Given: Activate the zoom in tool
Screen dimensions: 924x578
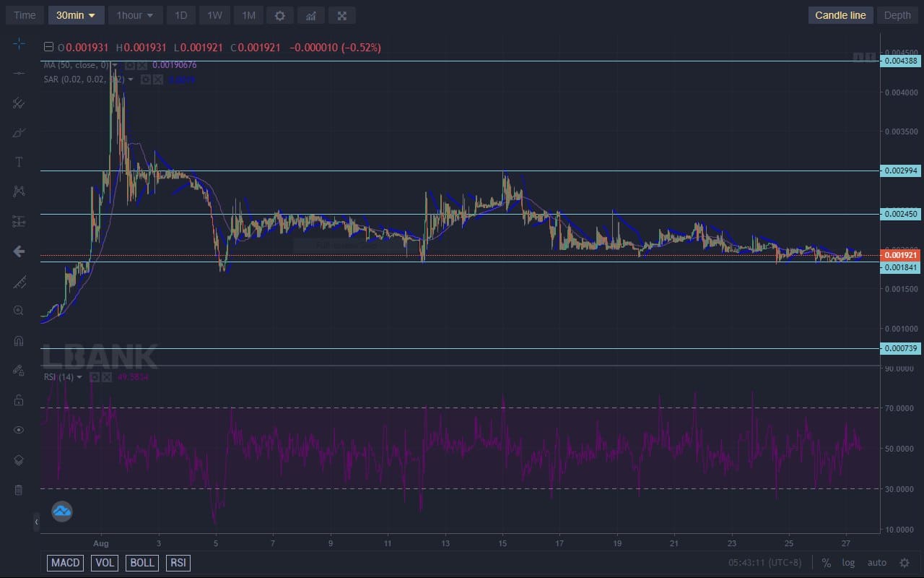Looking at the screenshot, I should pyautogui.click(x=19, y=311).
